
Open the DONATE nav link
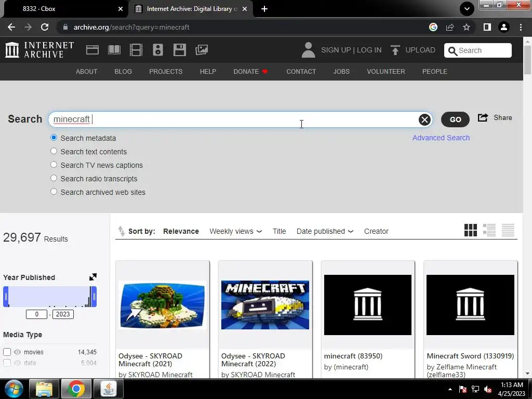coord(251,72)
